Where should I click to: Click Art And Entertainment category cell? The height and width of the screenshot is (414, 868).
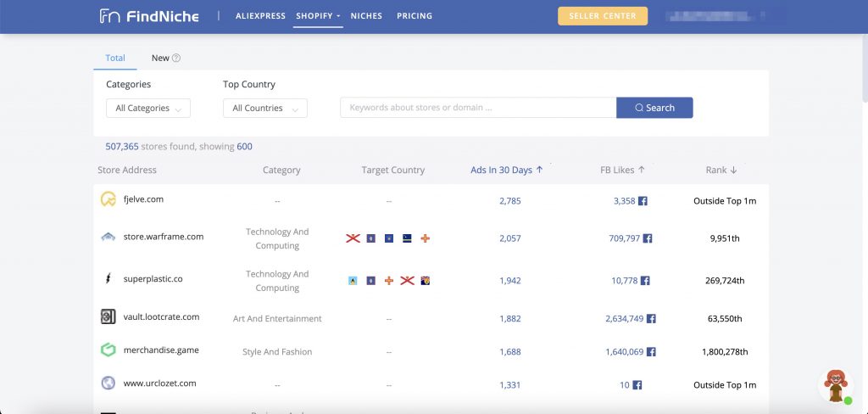[277, 319]
